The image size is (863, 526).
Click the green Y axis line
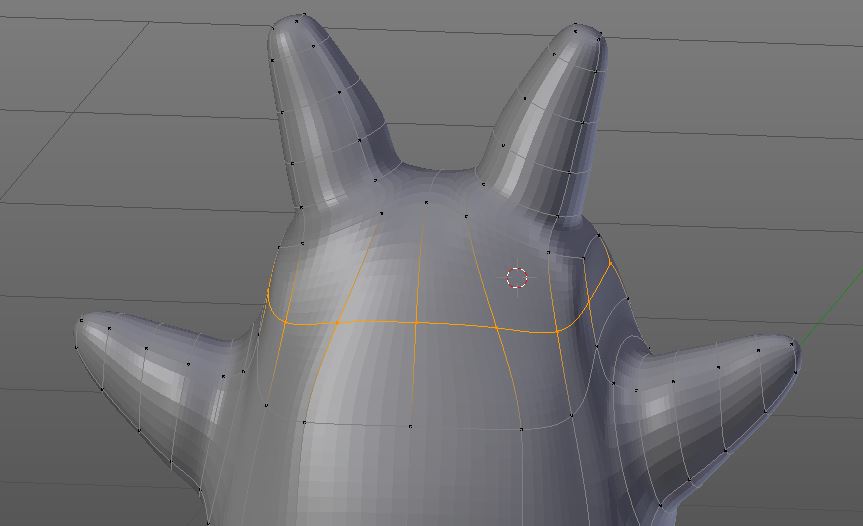pyautogui.click(x=831, y=306)
